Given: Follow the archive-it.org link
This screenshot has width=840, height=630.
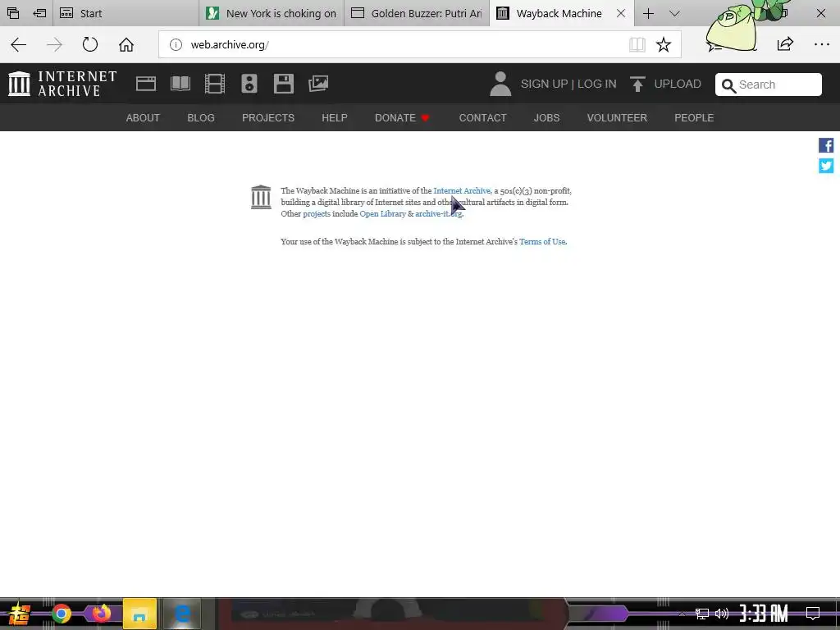Looking at the screenshot, I should coord(439,214).
